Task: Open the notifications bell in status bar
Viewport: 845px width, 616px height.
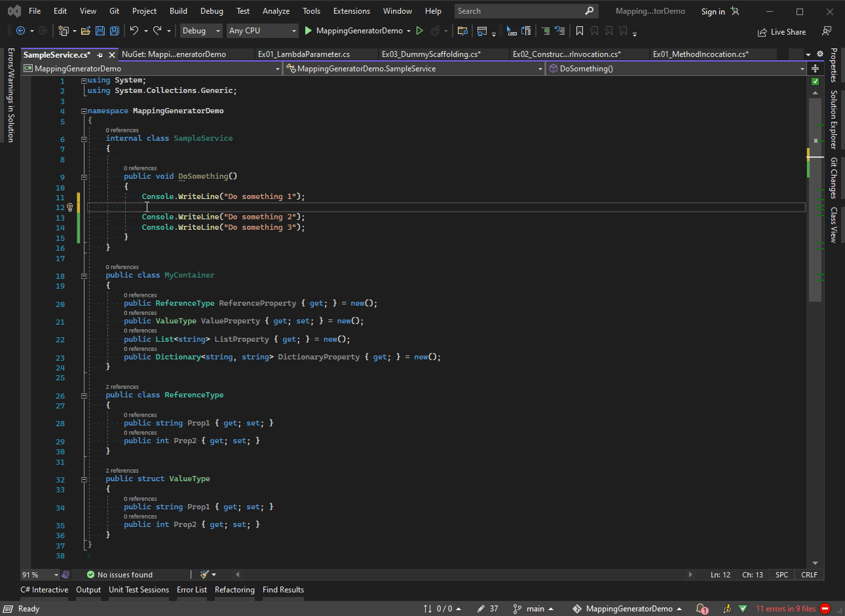Action: click(702, 609)
